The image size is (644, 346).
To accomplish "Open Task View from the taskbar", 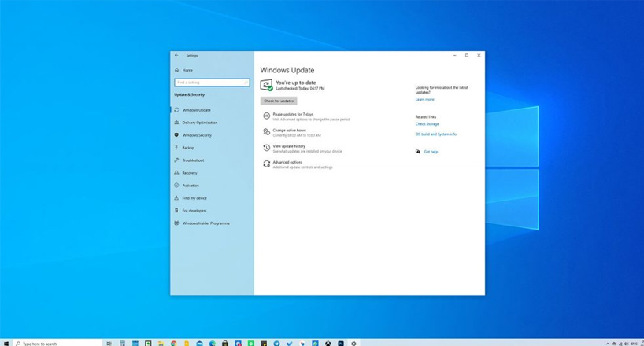I will pyautogui.click(x=109, y=343).
